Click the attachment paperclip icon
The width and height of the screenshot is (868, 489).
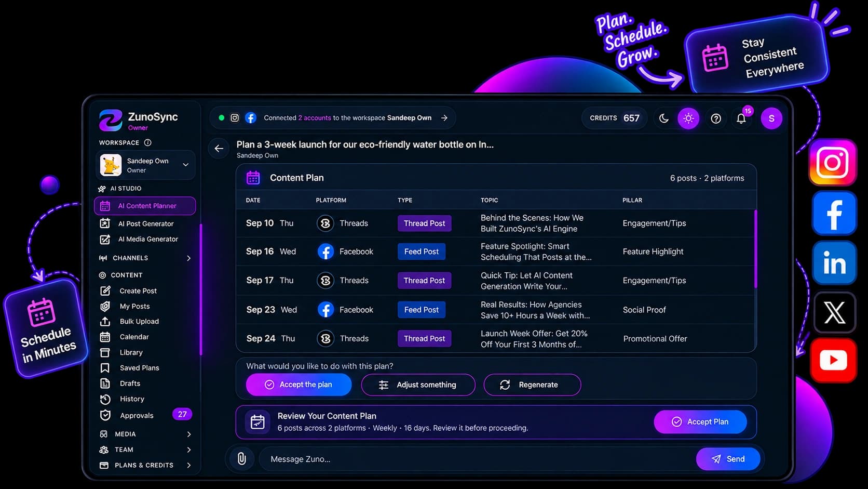click(x=242, y=458)
